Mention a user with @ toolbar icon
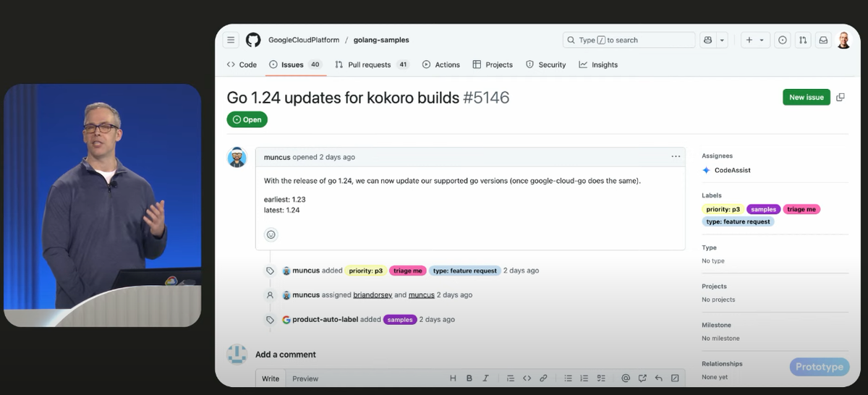868x395 pixels. tap(626, 378)
